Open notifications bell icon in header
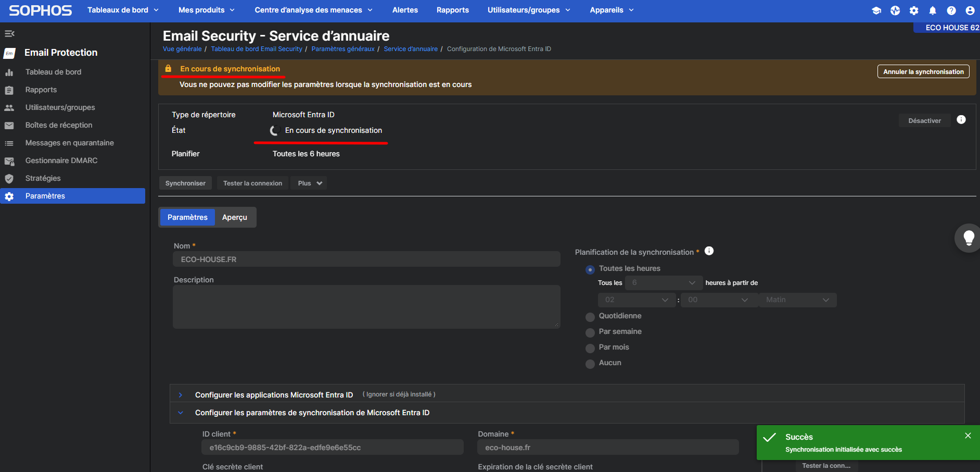The image size is (980, 472). [x=933, y=10]
